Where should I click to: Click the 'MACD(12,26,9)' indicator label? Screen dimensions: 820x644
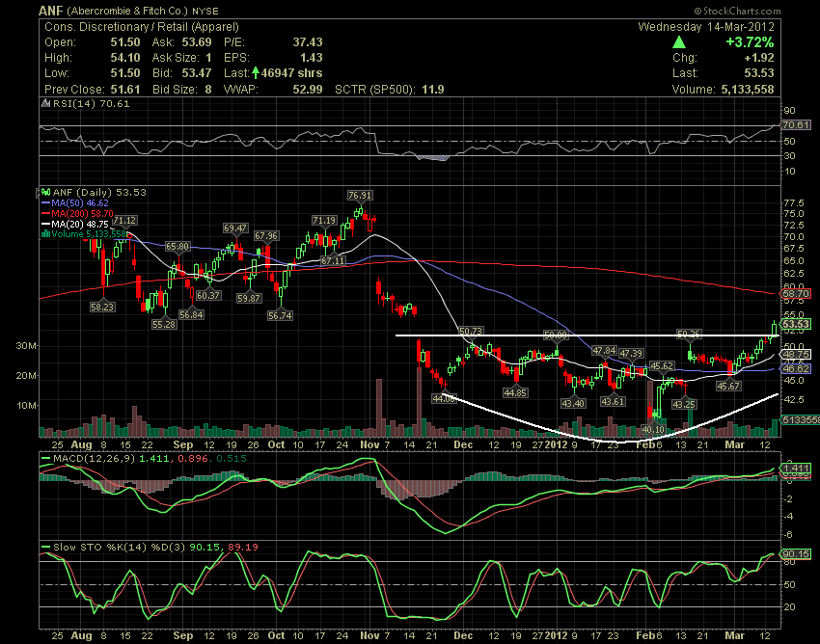point(94,459)
